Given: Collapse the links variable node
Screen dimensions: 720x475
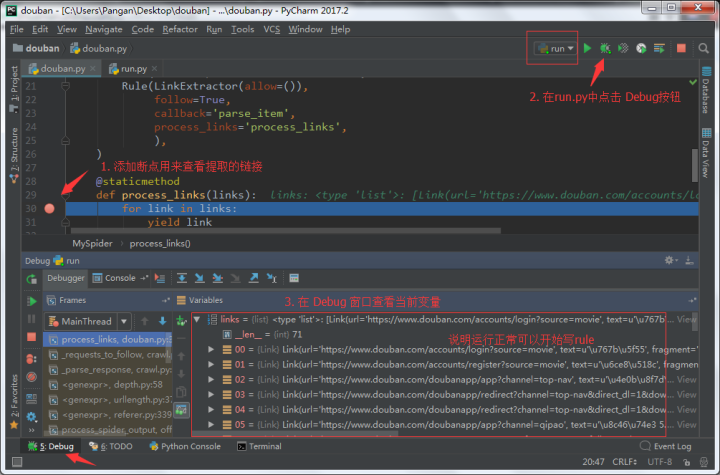Looking at the screenshot, I should click(x=197, y=319).
